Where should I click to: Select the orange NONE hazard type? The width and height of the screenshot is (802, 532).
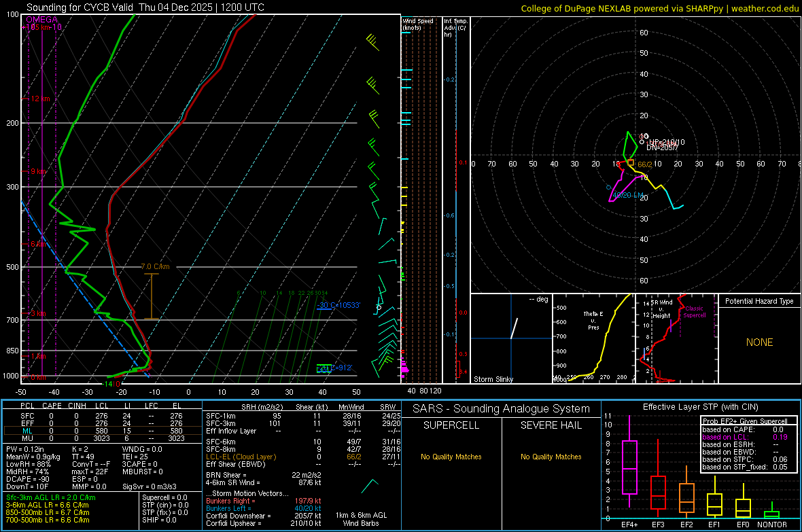(759, 342)
